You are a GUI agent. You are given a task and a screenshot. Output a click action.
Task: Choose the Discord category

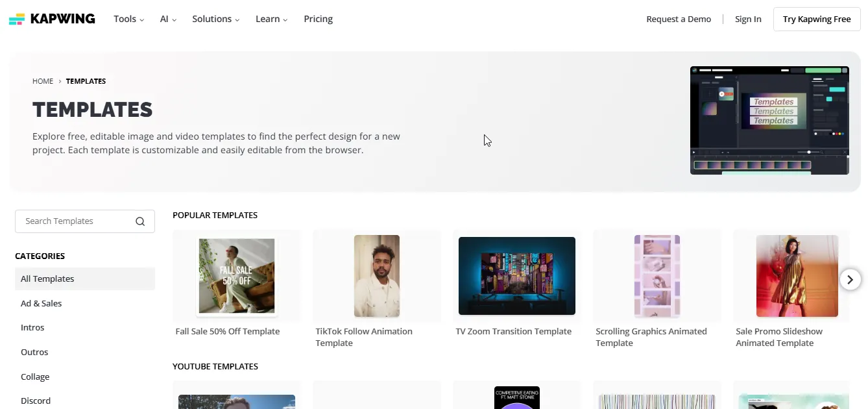[36, 401]
